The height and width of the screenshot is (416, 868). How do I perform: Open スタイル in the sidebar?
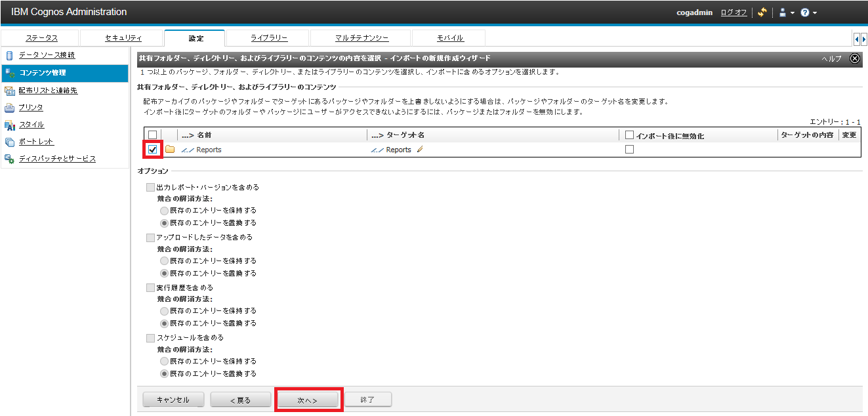(x=31, y=125)
